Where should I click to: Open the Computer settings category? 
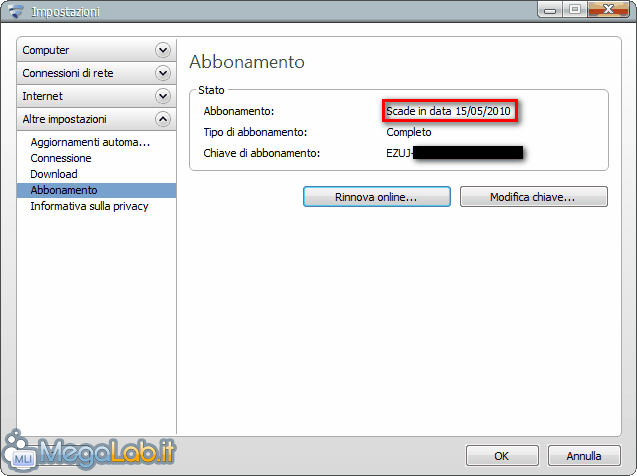click(x=96, y=50)
